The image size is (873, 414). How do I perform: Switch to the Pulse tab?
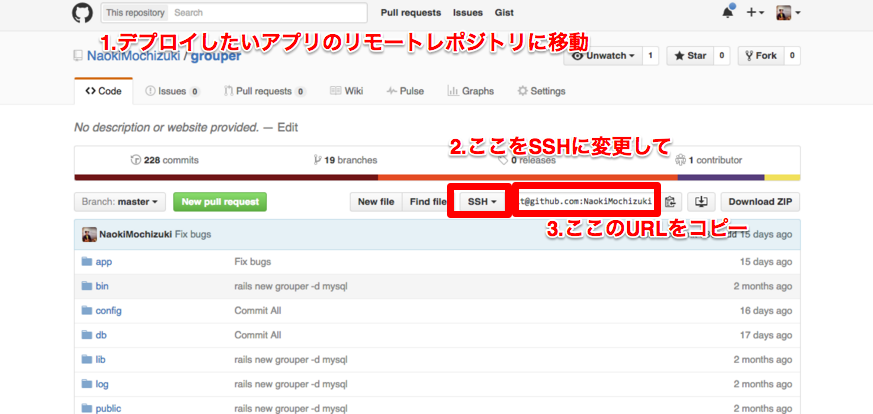[405, 91]
